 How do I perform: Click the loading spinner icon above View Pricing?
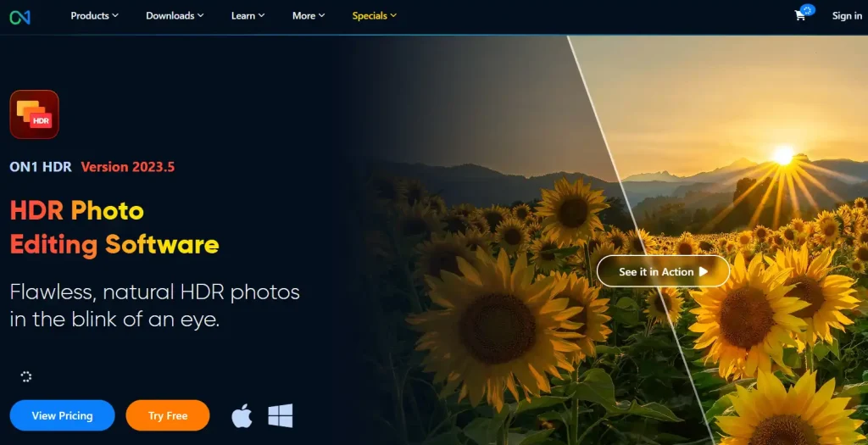[x=26, y=377]
